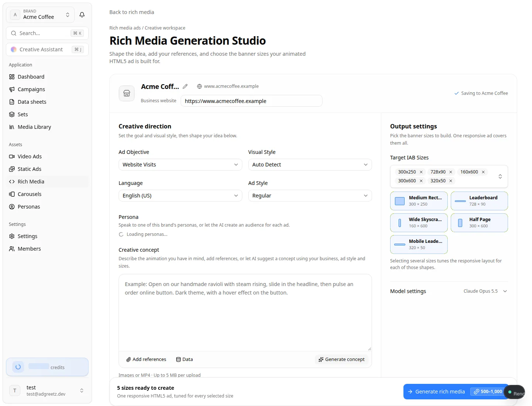Click Add references
Screen dimensions: 532x406
(146, 359)
